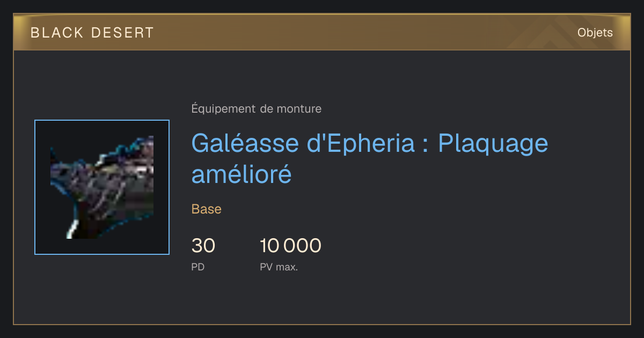644x338 pixels.
Task: Click the Équipement de monture category text
Action: coord(257,109)
